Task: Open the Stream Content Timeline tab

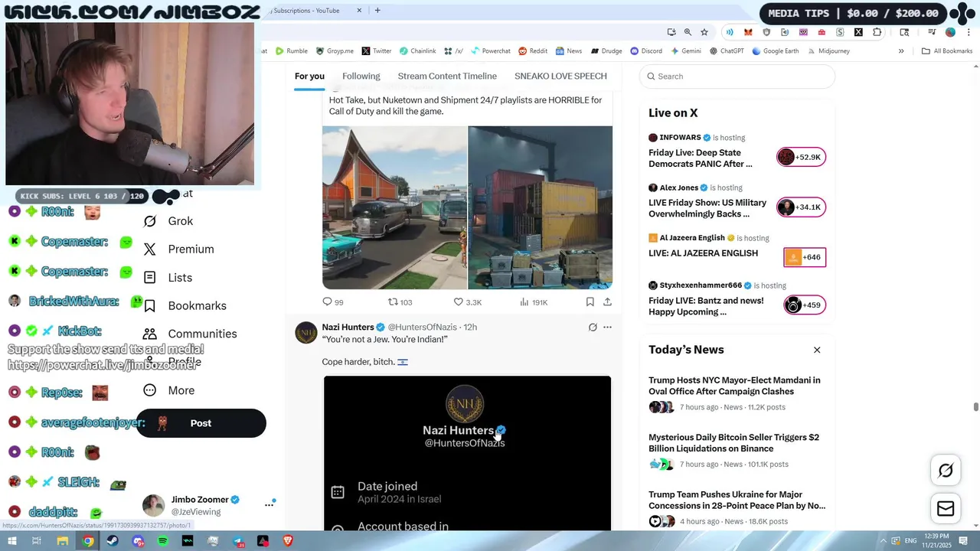Action: tap(447, 76)
